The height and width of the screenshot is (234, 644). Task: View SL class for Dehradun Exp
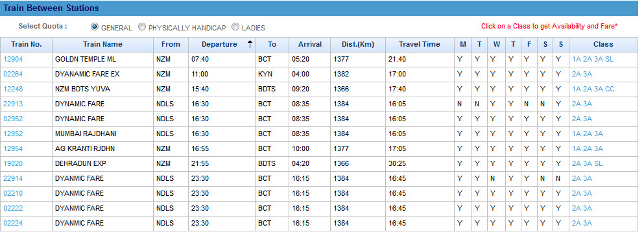tap(599, 163)
